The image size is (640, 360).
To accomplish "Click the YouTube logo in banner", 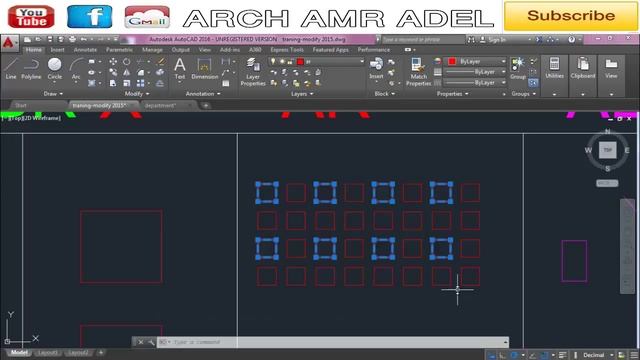I will (31, 17).
